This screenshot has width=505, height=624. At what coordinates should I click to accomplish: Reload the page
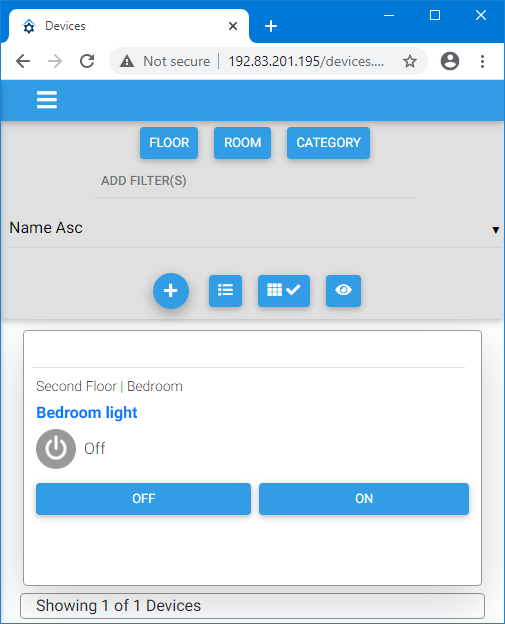coord(87,61)
